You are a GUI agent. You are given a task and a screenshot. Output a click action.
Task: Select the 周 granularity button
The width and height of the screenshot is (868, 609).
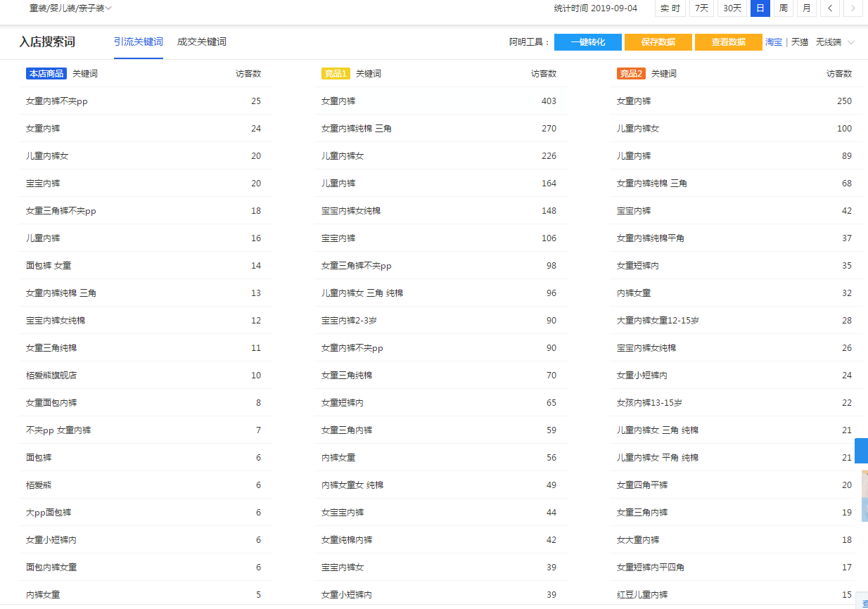click(783, 8)
